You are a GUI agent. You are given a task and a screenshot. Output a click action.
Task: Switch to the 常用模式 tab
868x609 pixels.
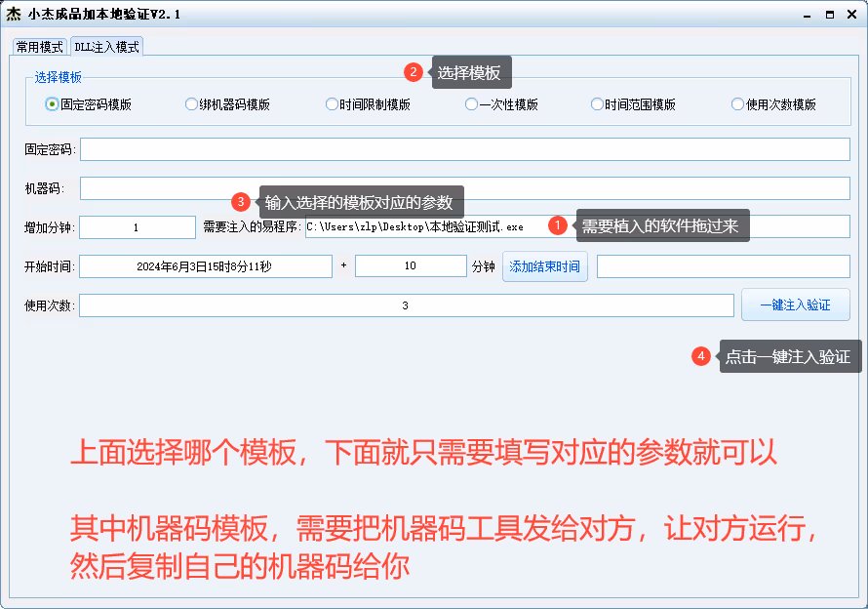click(39, 47)
